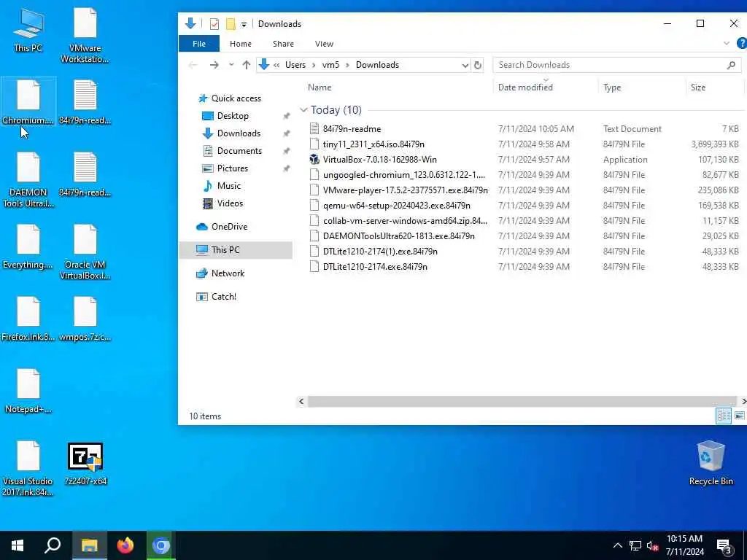Switch to the Share ribbon tab
747x560 pixels.
click(283, 44)
